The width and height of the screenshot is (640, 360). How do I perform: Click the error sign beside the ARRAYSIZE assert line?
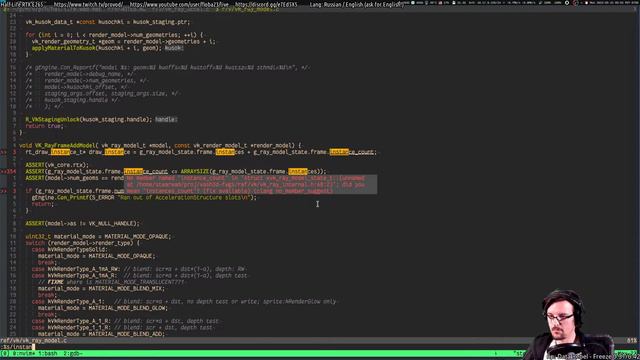click(x=4, y=171)
